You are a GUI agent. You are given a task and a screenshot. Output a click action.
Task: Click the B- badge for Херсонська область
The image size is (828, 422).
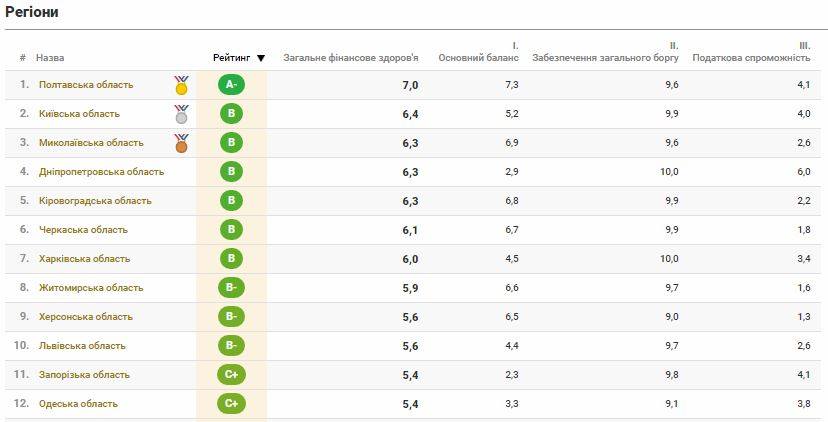coord(231,317)
